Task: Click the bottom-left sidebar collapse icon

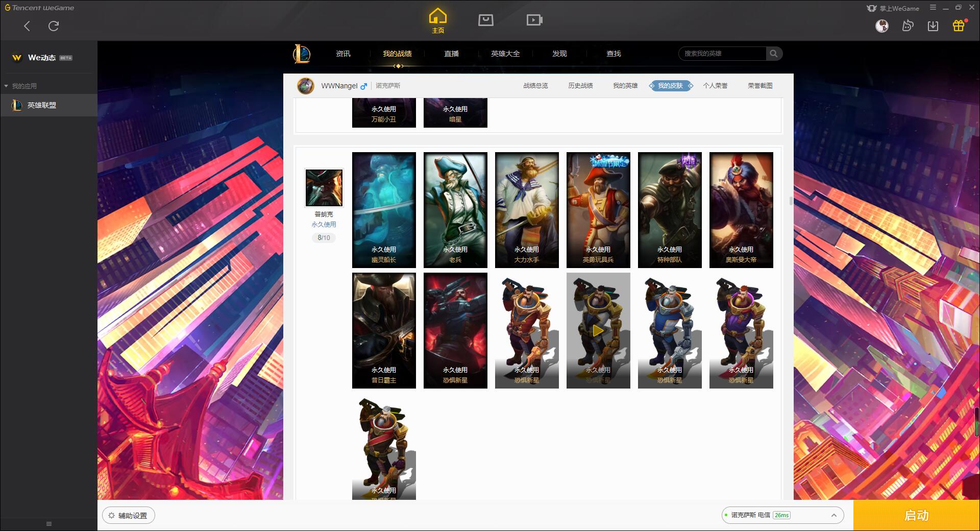Action: pyautogui.click(x=49, y=524)
